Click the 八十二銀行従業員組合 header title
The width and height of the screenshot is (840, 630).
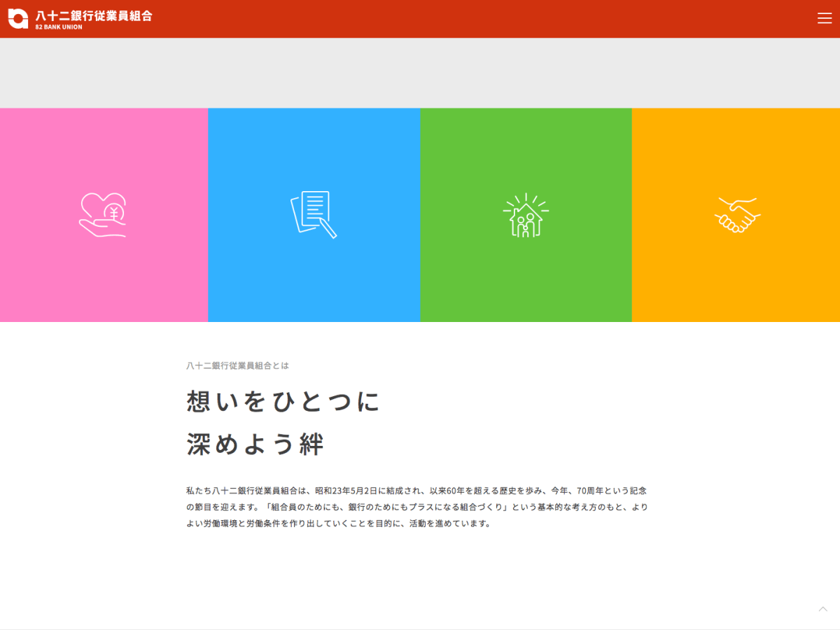pyautogui.click(x=94, y=15)
